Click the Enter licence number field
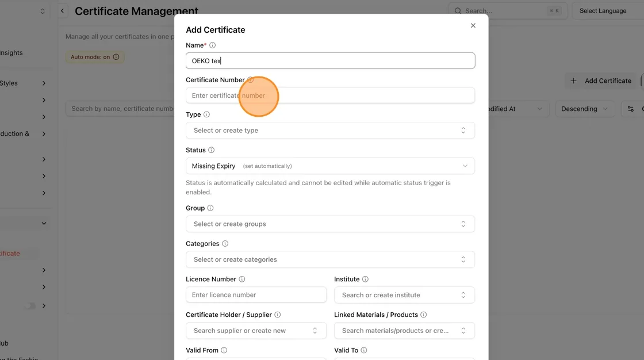644x360 pixels. (256, 294)
